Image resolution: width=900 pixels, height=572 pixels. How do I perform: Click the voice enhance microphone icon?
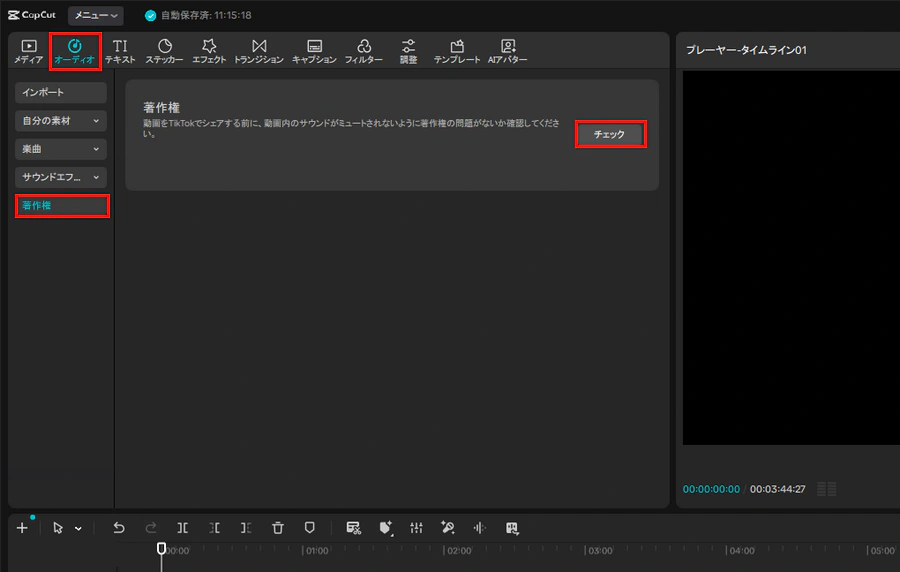pos(448,528)
